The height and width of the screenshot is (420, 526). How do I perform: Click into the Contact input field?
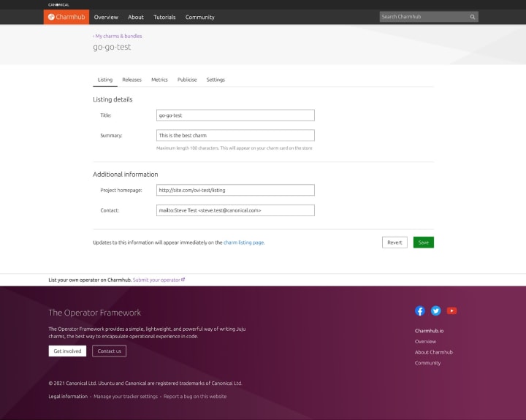coord(235,210)
